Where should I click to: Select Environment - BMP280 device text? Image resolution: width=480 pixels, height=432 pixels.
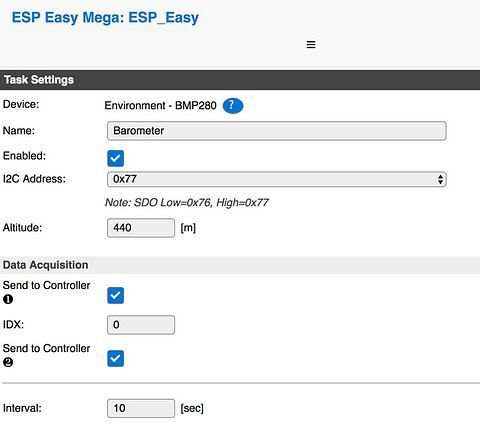[160, 105]
